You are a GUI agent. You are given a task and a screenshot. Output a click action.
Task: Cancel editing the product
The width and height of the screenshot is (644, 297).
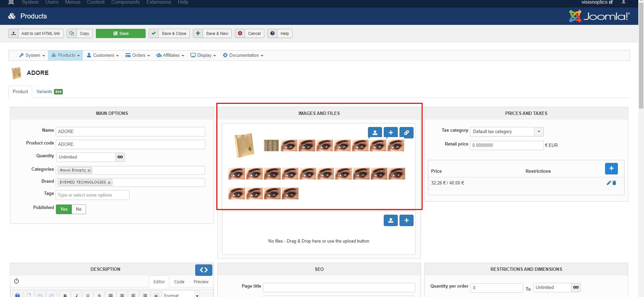coord(250,34)
